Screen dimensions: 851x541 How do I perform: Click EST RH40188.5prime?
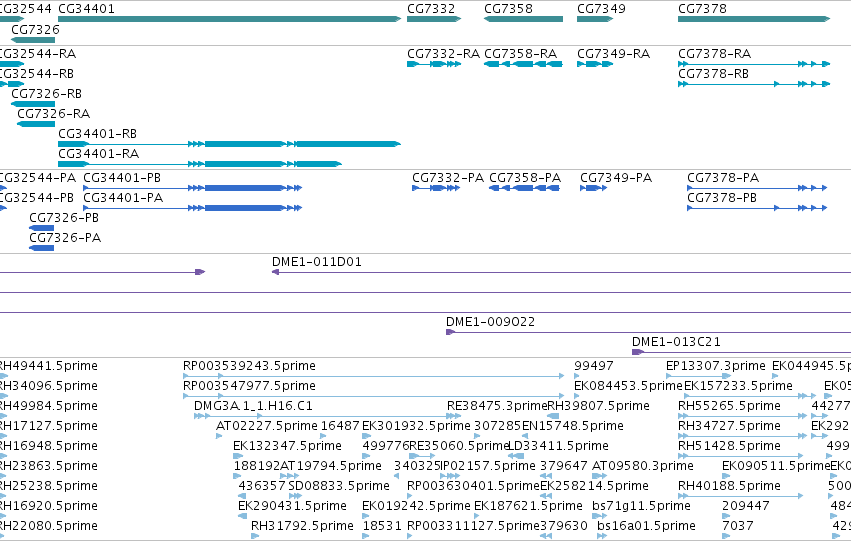729,486
